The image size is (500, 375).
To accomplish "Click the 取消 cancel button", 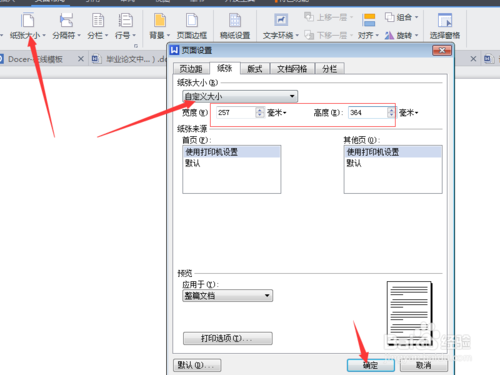I will click(424, 365).
